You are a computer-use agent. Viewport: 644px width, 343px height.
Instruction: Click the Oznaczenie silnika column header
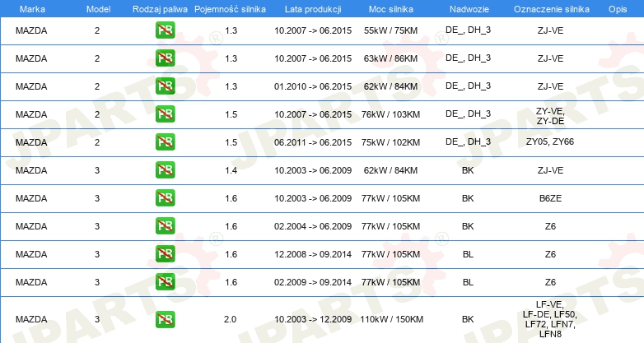[552, 9]
